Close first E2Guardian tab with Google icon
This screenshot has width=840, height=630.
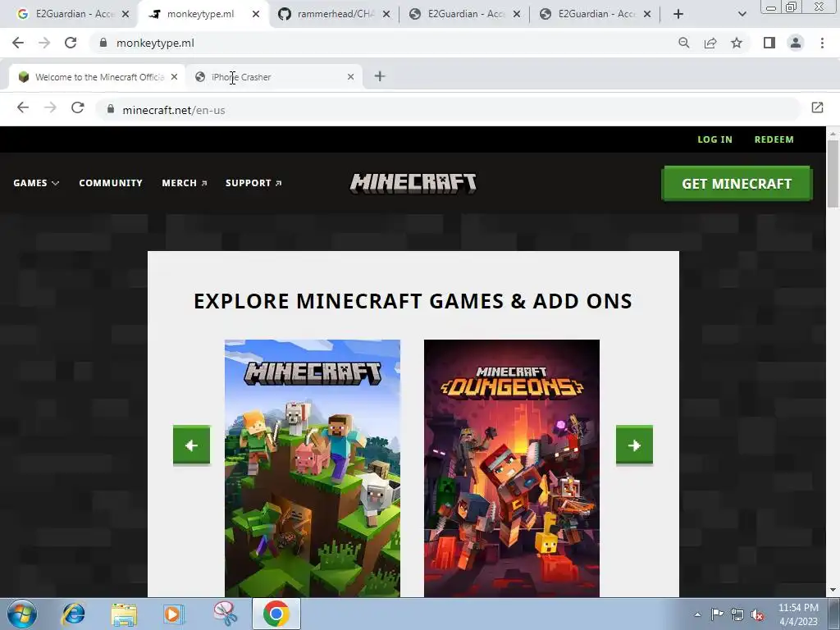pos(126,14)
